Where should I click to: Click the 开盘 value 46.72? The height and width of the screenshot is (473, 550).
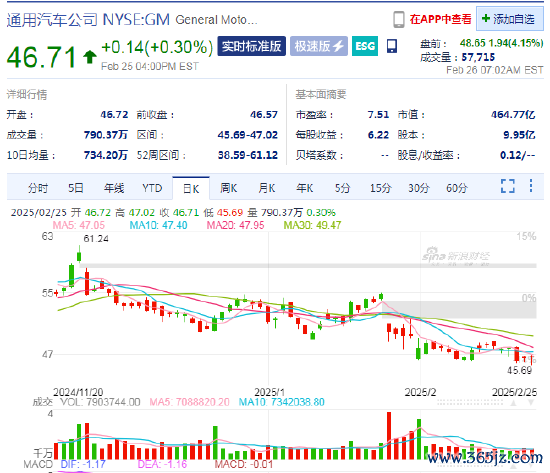pyautogui.click(x=114, y=115)
